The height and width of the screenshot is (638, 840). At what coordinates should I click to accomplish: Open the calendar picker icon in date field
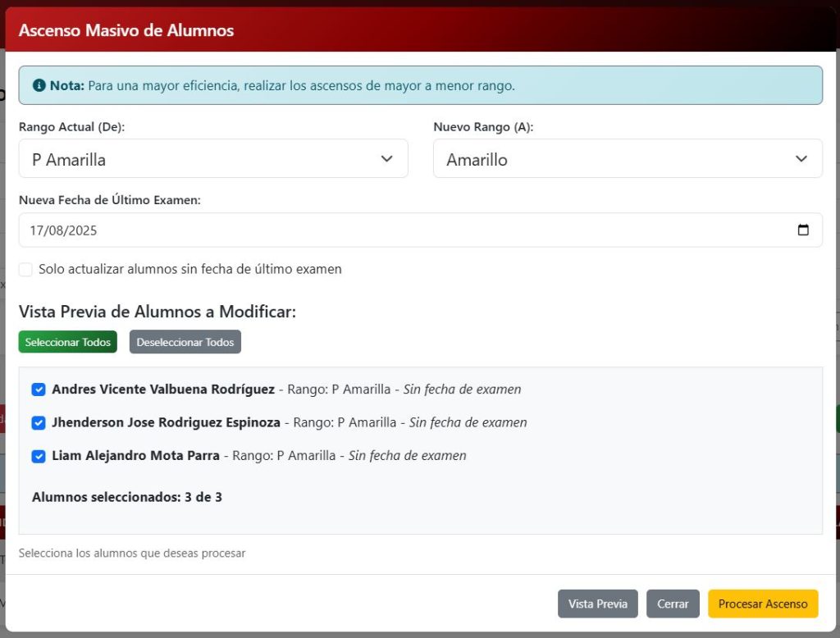pyautogui.click(x=803, y=230)
